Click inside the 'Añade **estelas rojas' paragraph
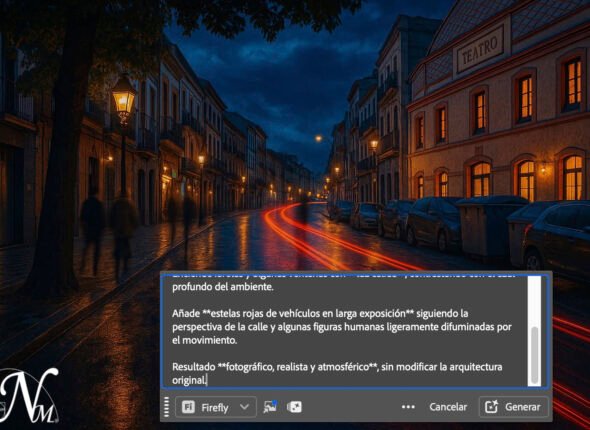 (x=342, y=327)
